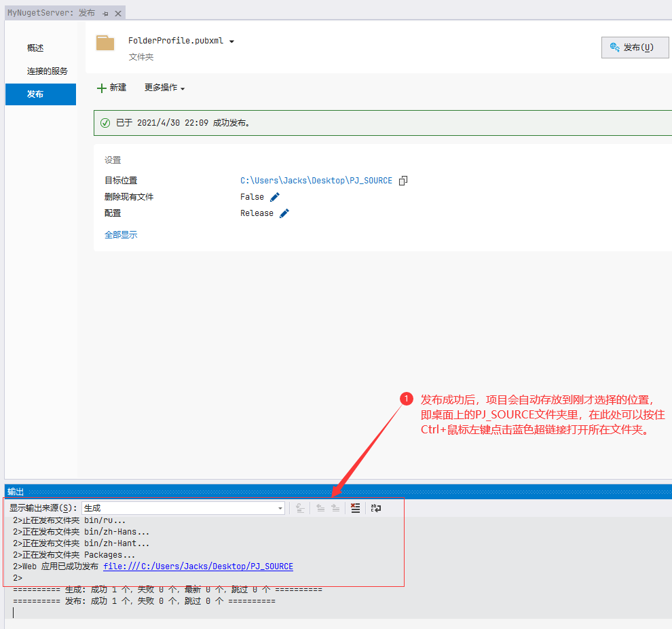The image size is (672, 629).
Task: Open the output source 生成 combo box
Action: [x=183, y=508]
